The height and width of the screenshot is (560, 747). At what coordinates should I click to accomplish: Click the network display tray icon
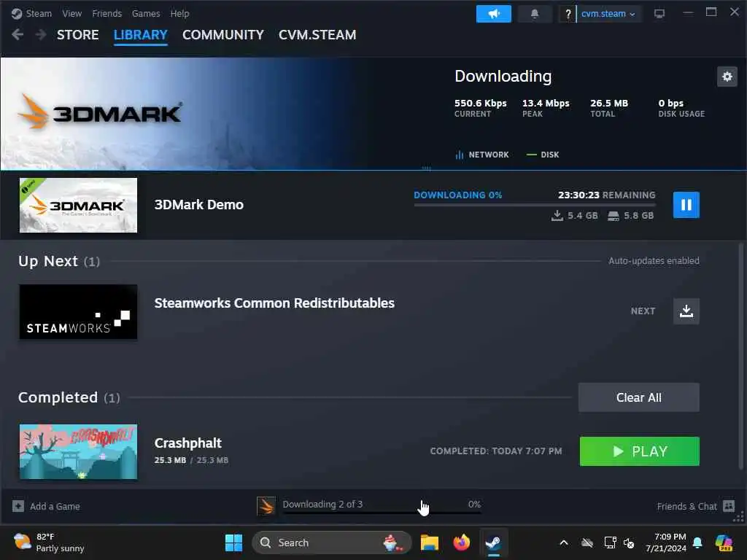coord(610,542)
